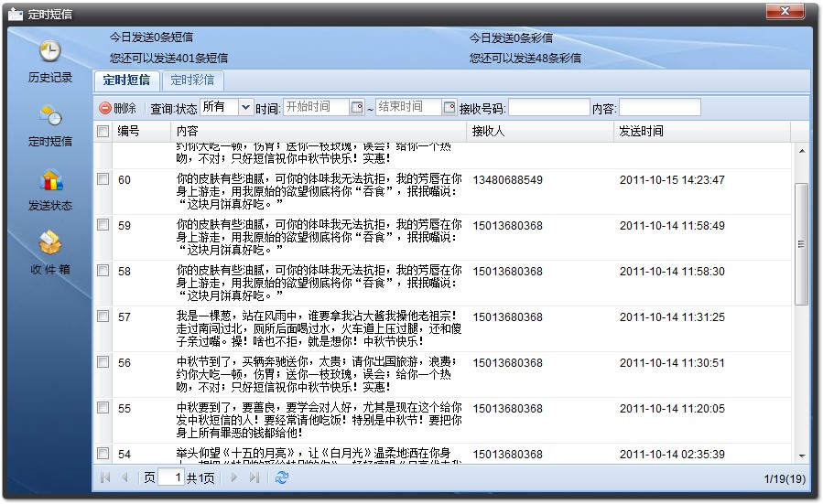823x504 pixels.
Task: Go to next page arrow icon
Action: (234, 477)
